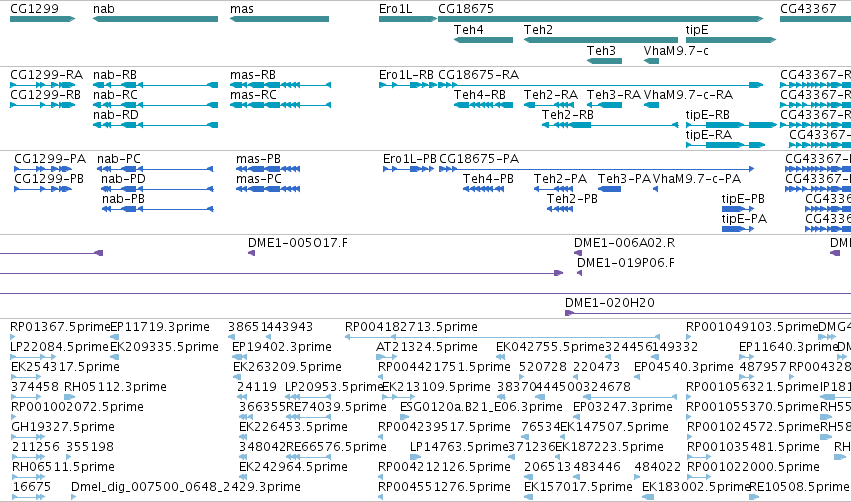Click the VhaM9.7-c-RA transcript label
Viewport: 851px width, 502px height.
point(688,94)
